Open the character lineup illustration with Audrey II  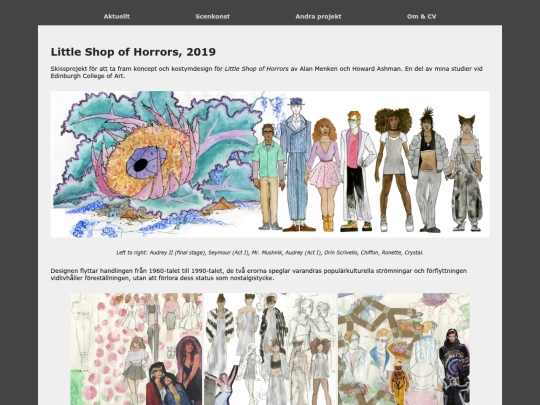pyautogui.click(x=270, y=164)
